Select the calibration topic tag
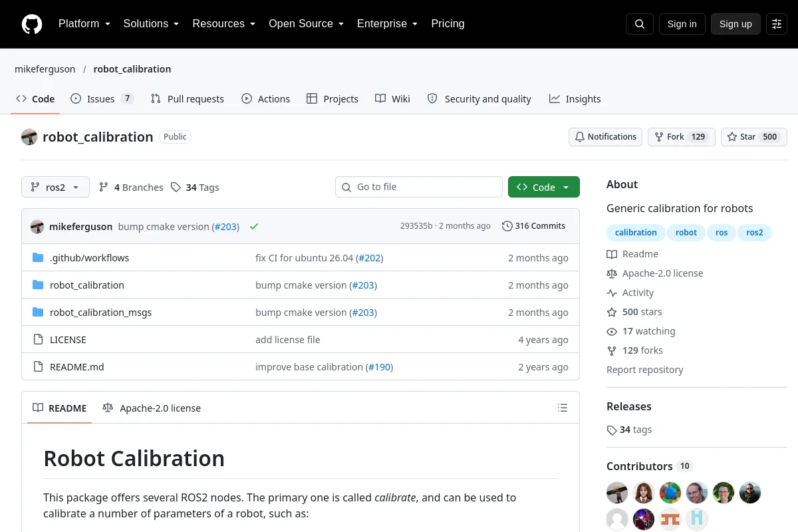798x532 pixels. 636,233
